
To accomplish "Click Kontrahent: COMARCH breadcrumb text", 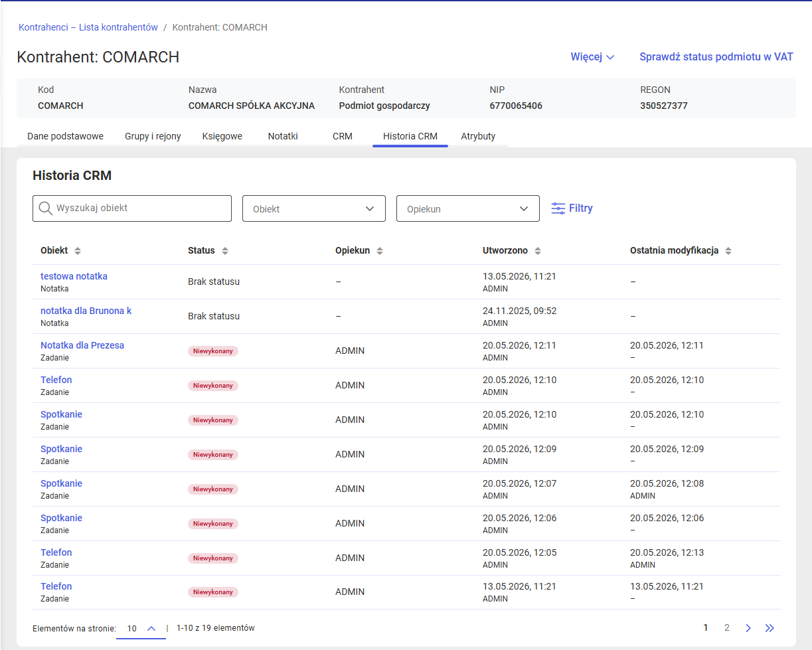I will 220,27.
